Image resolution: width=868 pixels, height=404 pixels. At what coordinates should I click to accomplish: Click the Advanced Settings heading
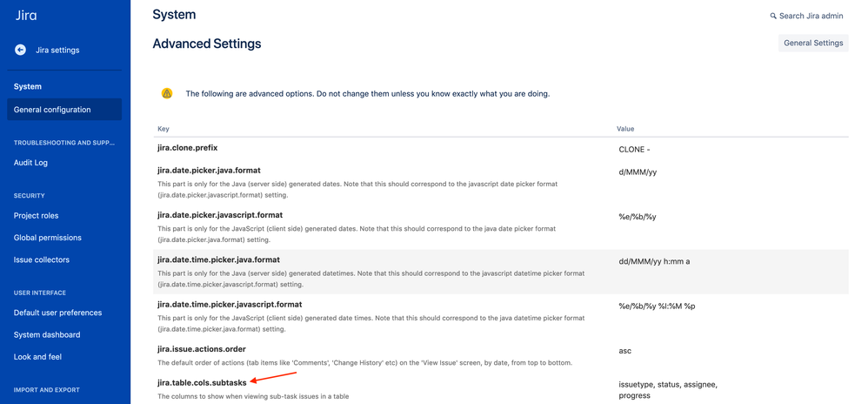click(x=207, y=44)
